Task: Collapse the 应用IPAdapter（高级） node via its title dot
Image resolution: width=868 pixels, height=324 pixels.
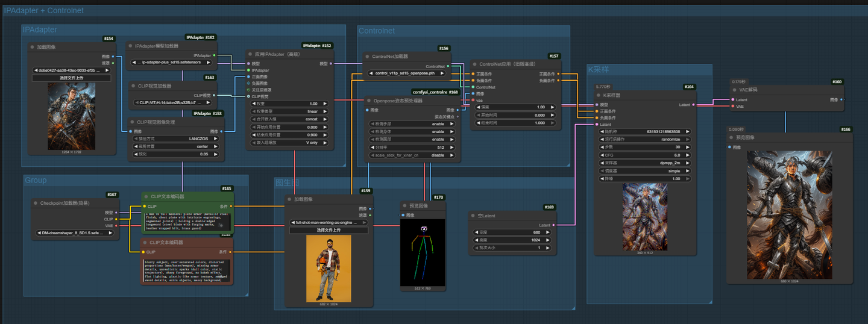Action: tap(250, 54)
